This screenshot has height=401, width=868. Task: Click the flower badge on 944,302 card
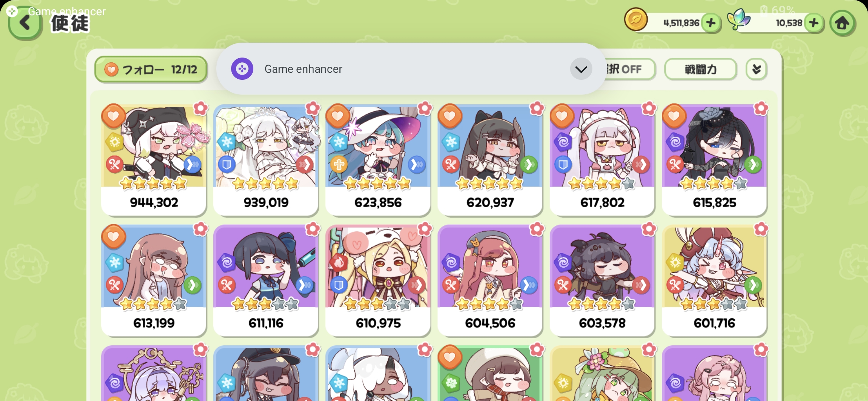click(201, 108)
